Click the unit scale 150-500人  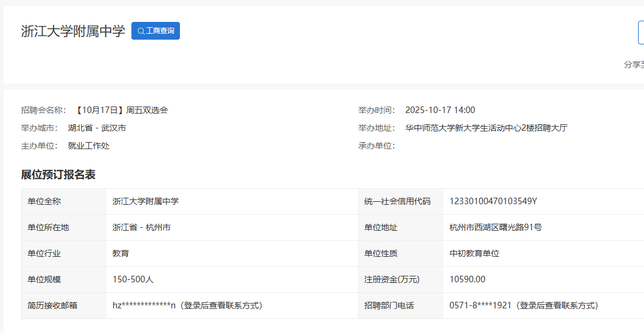(x=133, y=279)
